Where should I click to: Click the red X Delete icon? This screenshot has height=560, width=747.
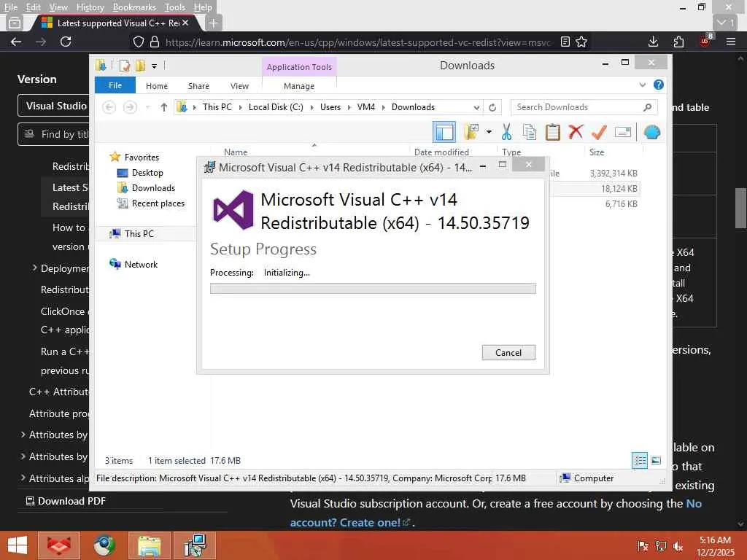[x=576, y=131]
